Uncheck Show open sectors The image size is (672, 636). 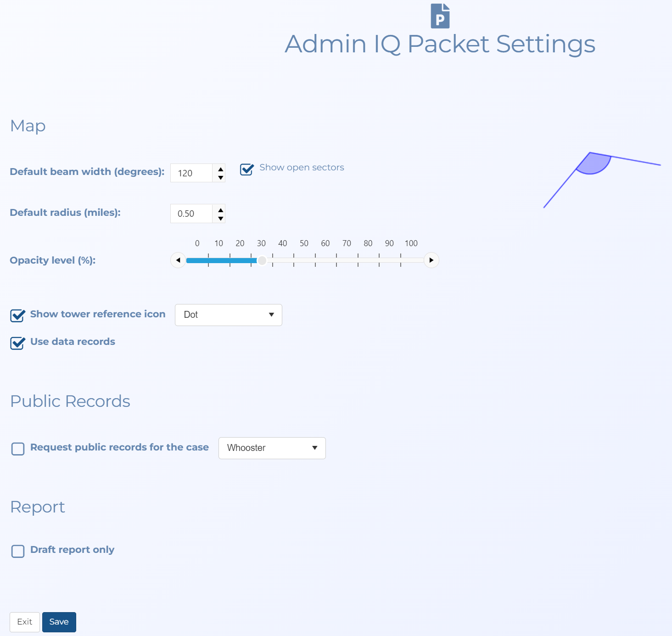pyautogui.click(x=246, y=169)
